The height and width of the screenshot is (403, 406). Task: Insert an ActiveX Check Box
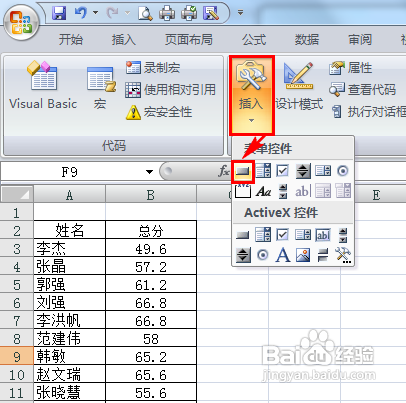tap(283, 235)
